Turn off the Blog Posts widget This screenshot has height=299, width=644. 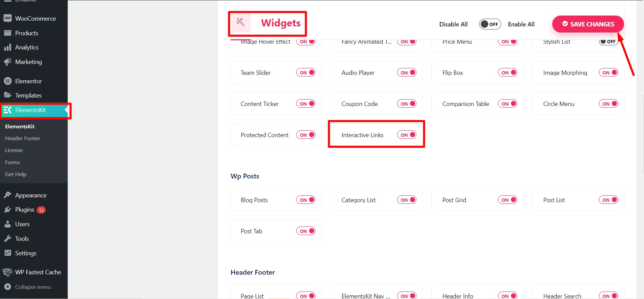pyautogui.click(x=306, y=200)
